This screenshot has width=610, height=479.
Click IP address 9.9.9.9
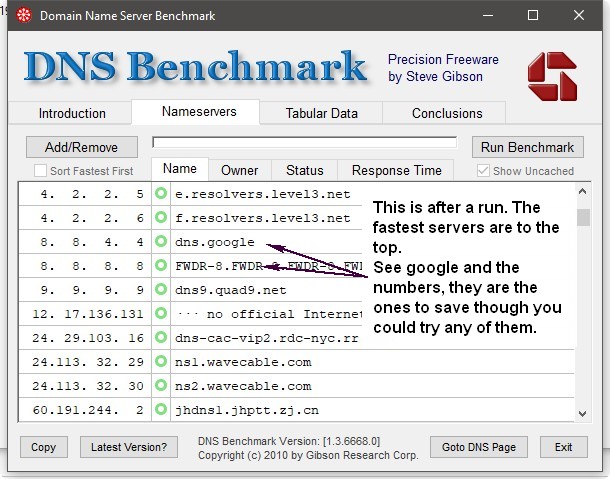[92, 290]
